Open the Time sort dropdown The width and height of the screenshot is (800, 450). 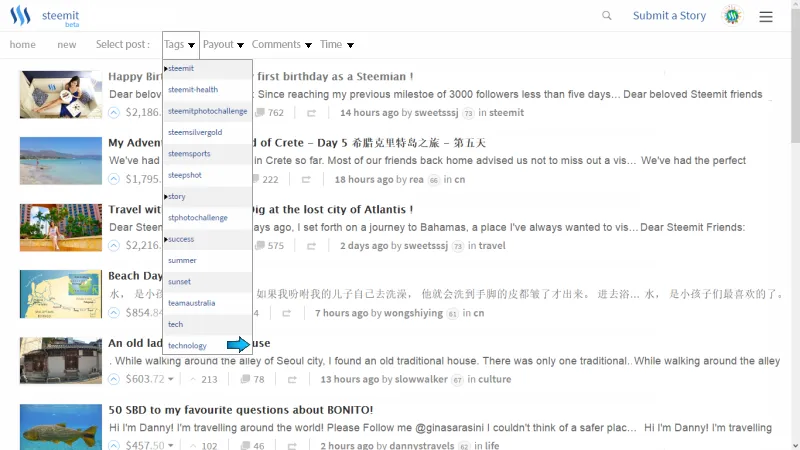tap(337, 44)
